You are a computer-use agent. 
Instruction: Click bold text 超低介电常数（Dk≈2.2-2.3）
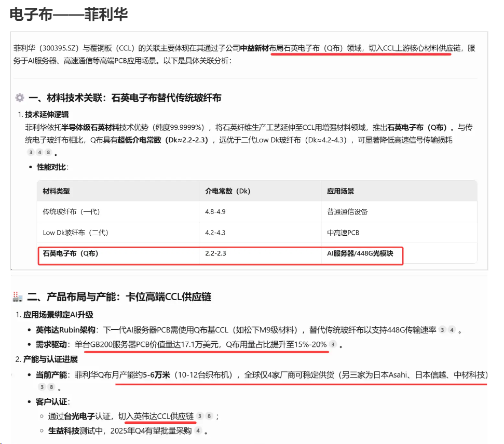point(162,140)
